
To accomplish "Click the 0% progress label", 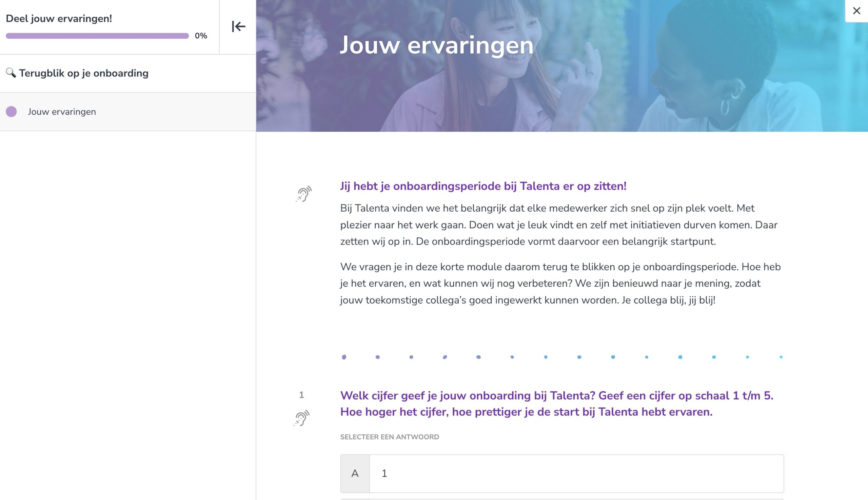I will click(201, 36).
